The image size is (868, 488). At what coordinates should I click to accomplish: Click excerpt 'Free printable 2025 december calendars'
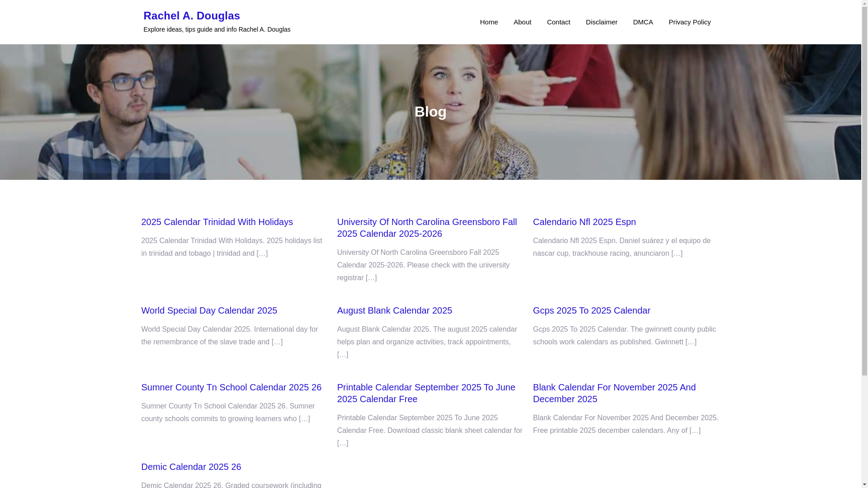click(626, 424)
